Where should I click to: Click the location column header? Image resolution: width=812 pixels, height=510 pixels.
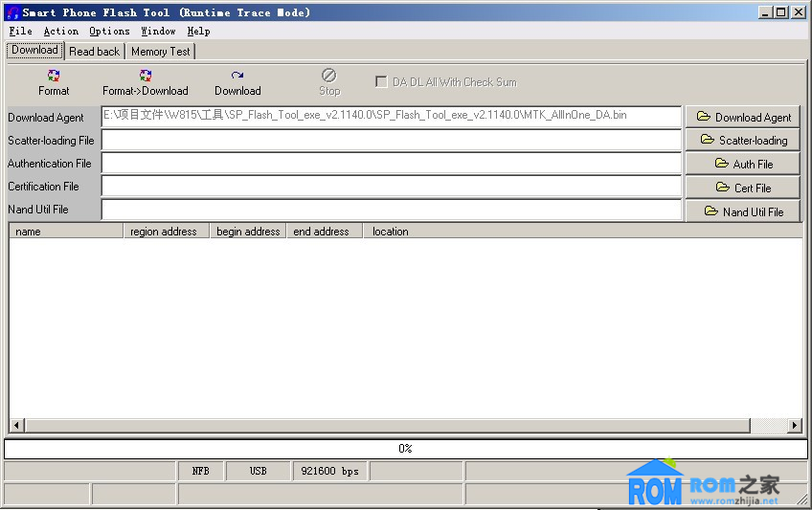[582, 232]
